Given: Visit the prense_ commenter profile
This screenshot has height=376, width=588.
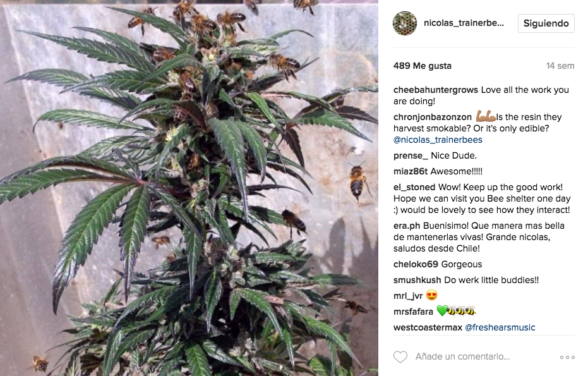Looking at the screenshot, I should click(411, 155).
